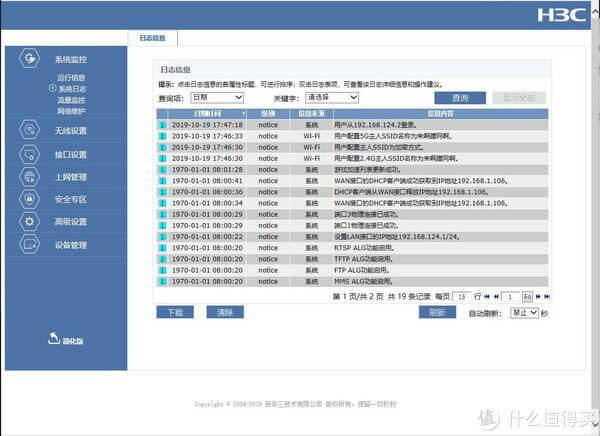
Task: Open 无线设置 via its sidebar icon
Action: (31, 130)
